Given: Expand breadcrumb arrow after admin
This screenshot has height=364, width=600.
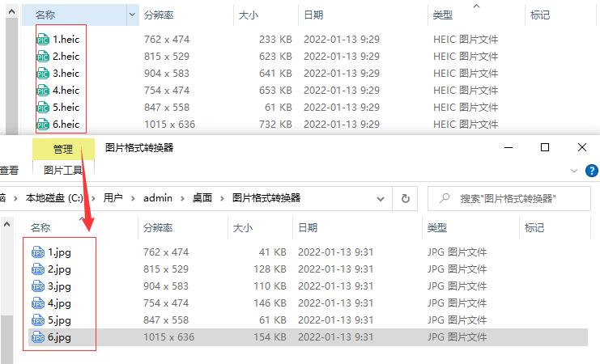Looking at the screenshot, I should coord(182,198).
